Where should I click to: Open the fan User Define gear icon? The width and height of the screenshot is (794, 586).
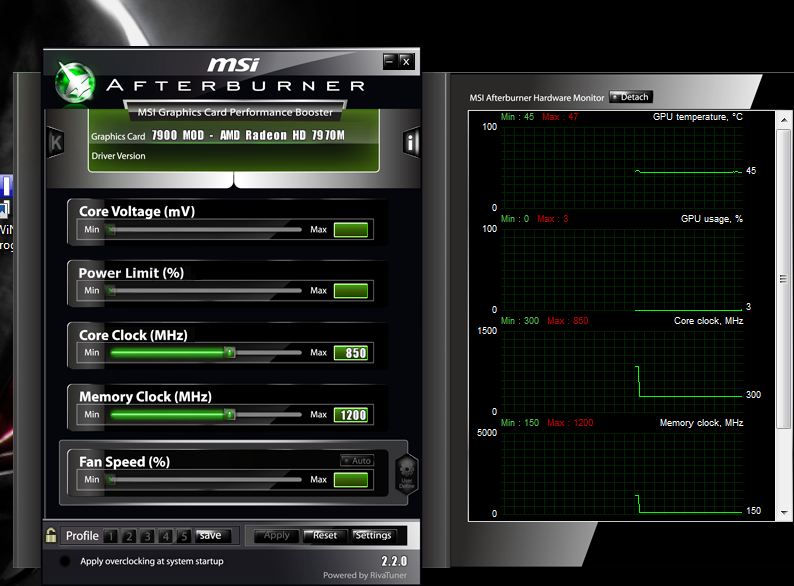pyautogui.click(x=407, y=473)
